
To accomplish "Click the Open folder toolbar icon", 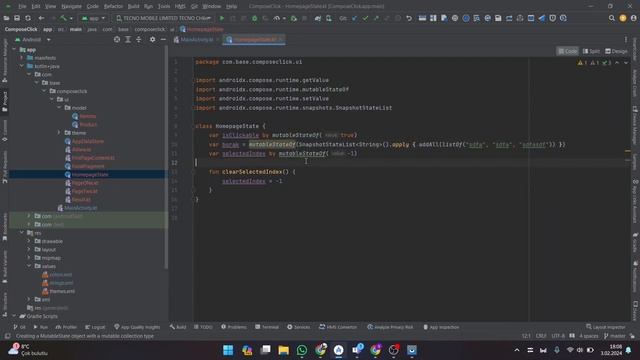I will click(x=7, y=18).
